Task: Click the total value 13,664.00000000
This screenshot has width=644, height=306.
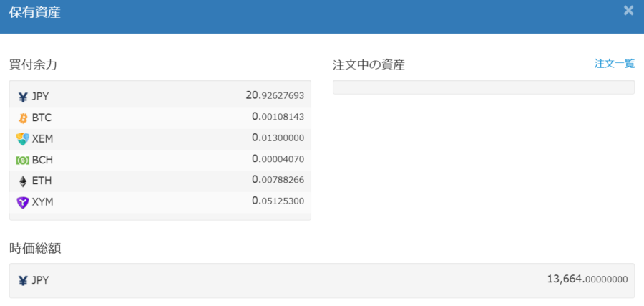Action: [586, 279]
